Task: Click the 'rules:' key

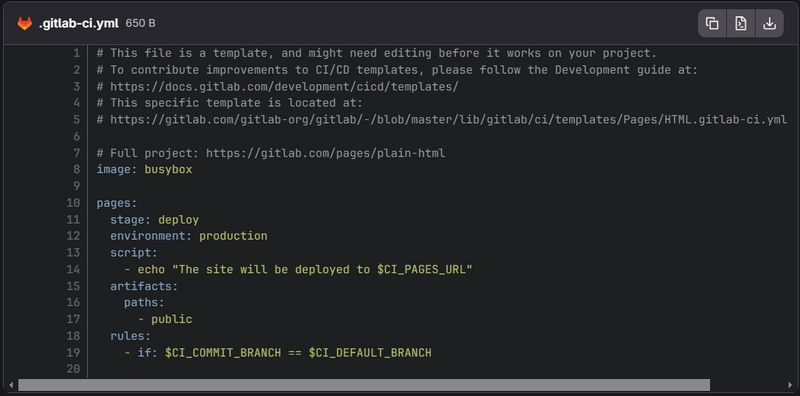Action: [x=131, y=336]
